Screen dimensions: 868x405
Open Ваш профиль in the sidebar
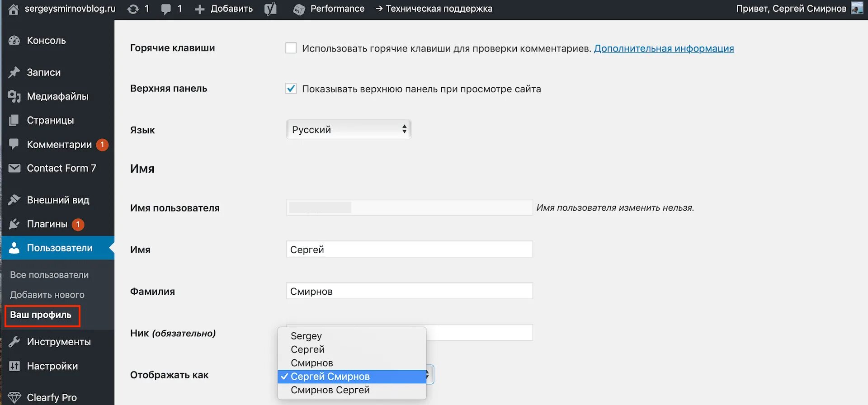coord(41,315)
